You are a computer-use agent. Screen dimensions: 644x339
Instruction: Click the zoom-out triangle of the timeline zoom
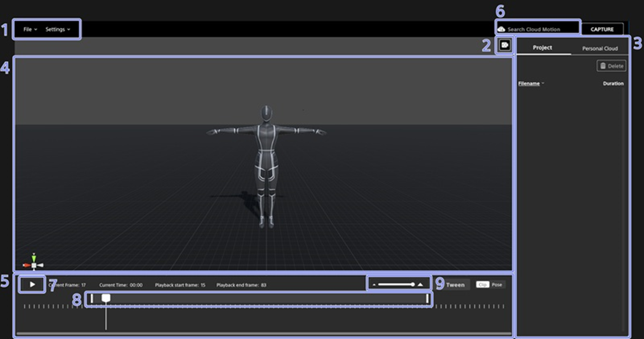pos(374,285)
